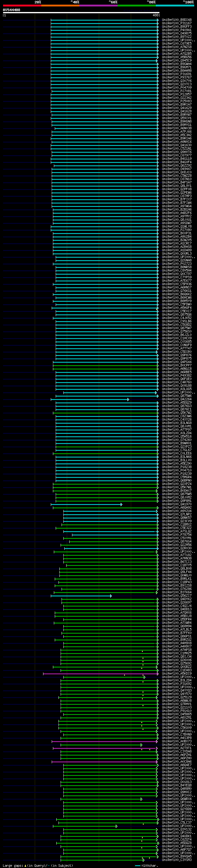Open UniRef100_A5KDI9 hit
197x868 pixels.
(x=176, y=674)
